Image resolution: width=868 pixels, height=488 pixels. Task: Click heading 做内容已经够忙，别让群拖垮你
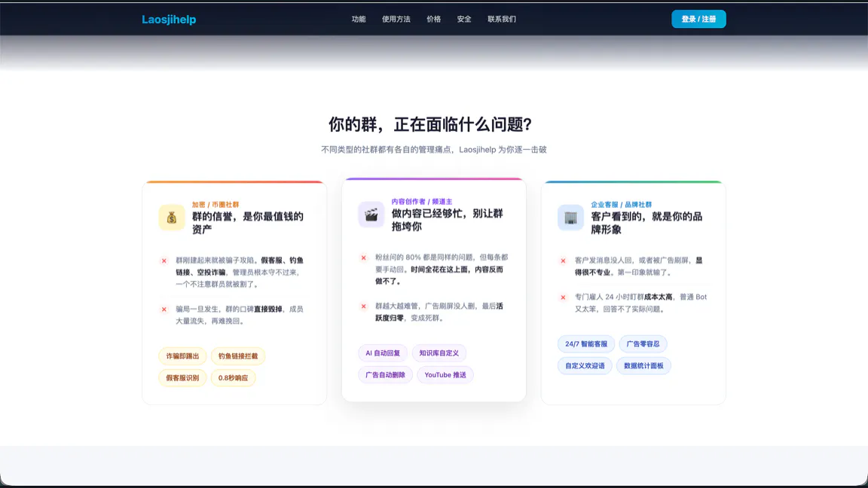click(x=448, y=220)
